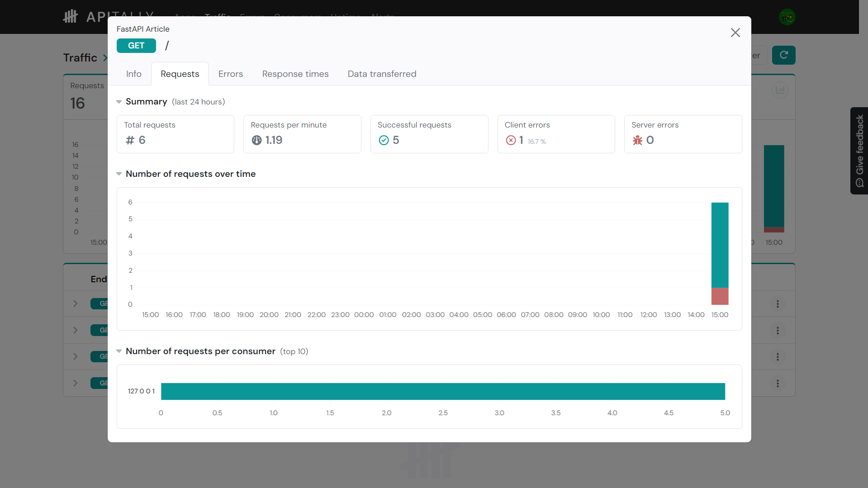Click the user avatar in the top right

[x=787, y=17]
